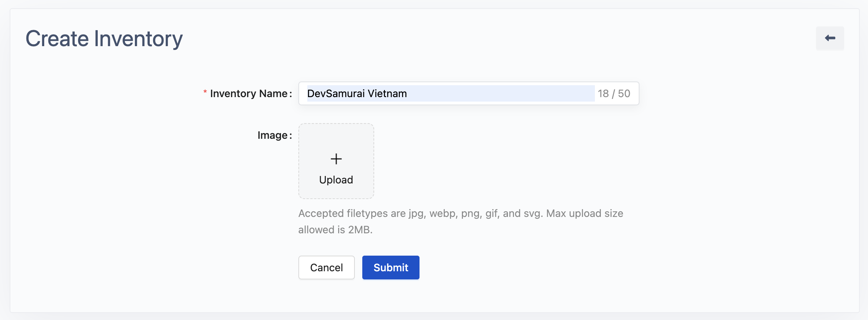Viewport: 868px width, 320px height.
Task: Click the "allowed is 2MB." helper text
Action: tap(335, 230)
